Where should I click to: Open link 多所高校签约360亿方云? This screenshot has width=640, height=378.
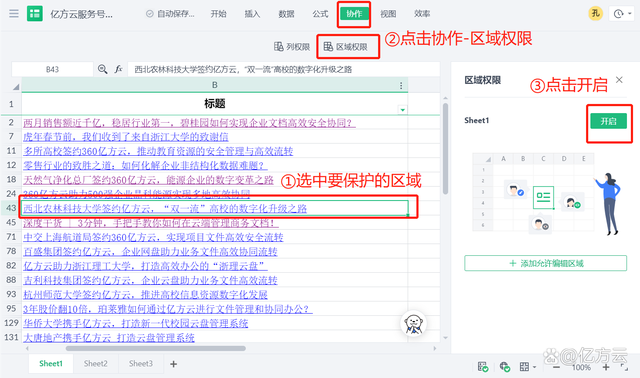158,151
